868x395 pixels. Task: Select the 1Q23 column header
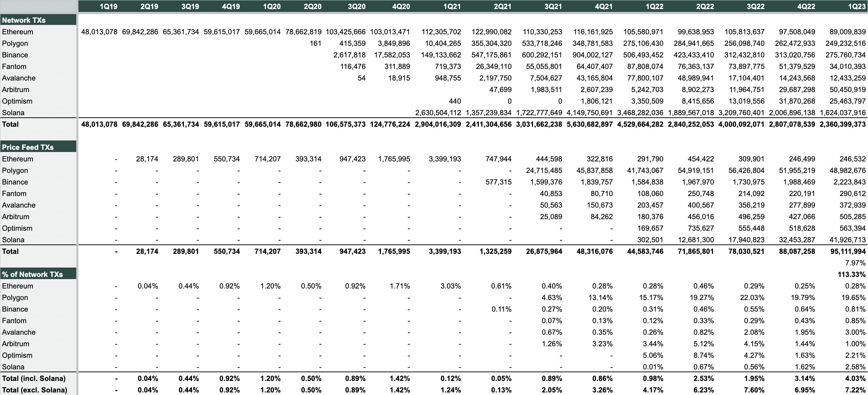pyautogui.click(x=856, y=6)
